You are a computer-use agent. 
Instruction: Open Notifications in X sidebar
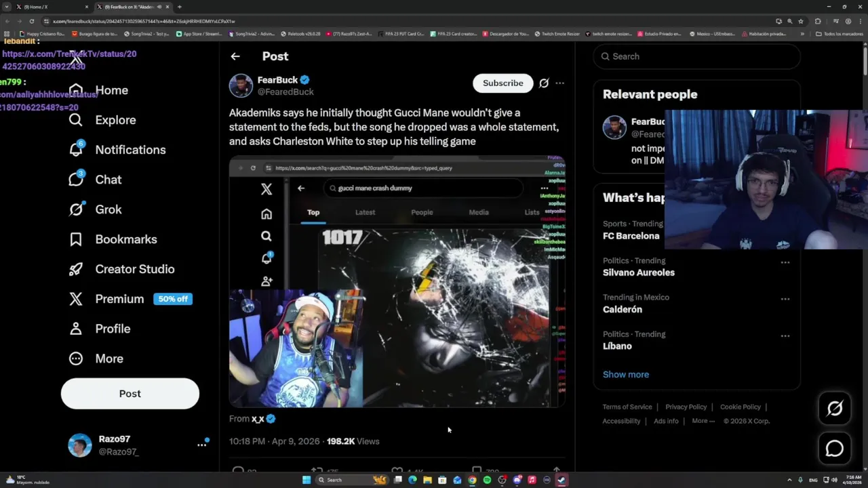[x=117, y=150]
